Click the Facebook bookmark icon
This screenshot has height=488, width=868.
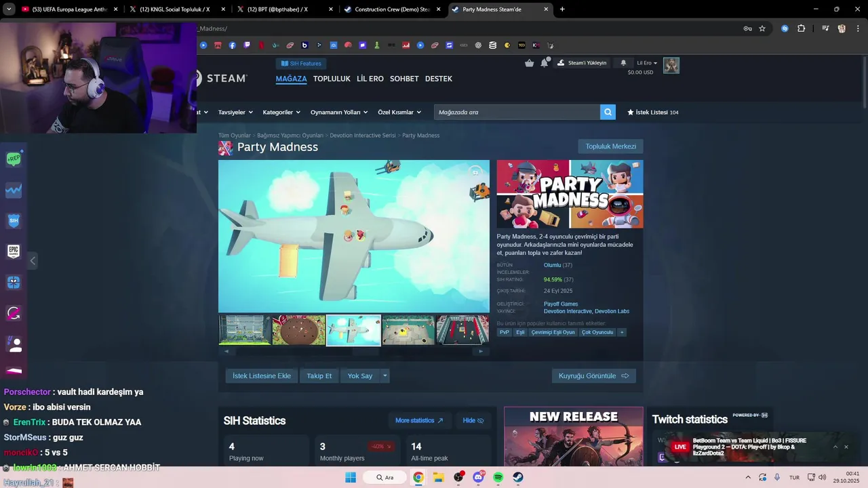click(232, 45)
